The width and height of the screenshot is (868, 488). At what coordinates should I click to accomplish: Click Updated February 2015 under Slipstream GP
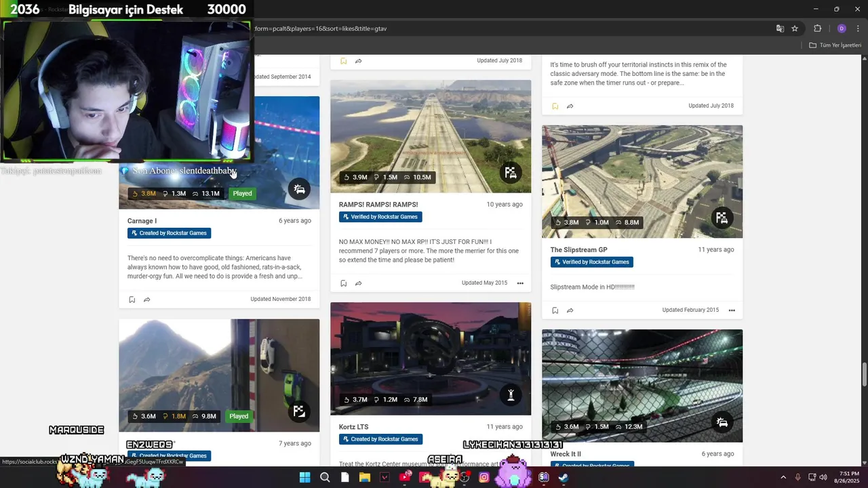(690, 310)
